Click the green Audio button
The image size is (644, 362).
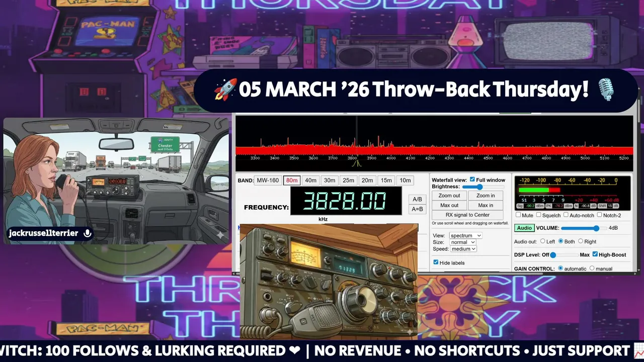524,228
